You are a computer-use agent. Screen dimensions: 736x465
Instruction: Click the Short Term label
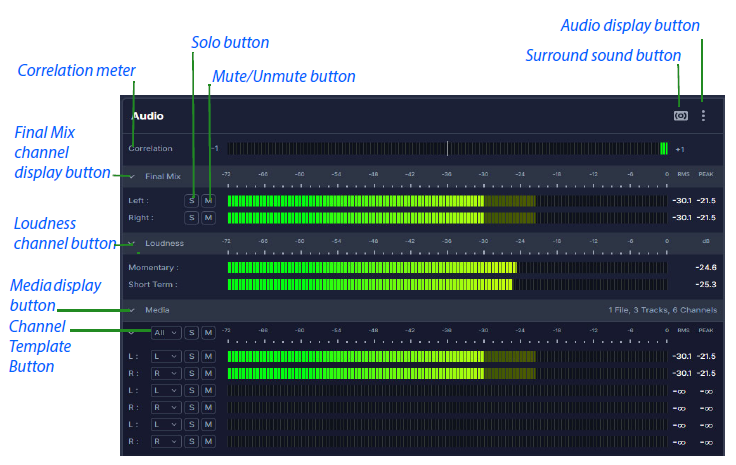click(x=153, y=284)
